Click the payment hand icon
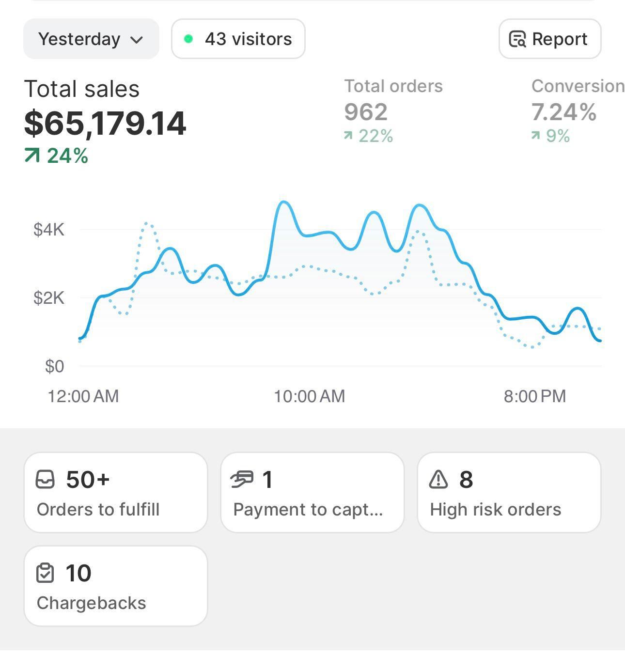Screen dimensions: 625x672 (242, 480)
